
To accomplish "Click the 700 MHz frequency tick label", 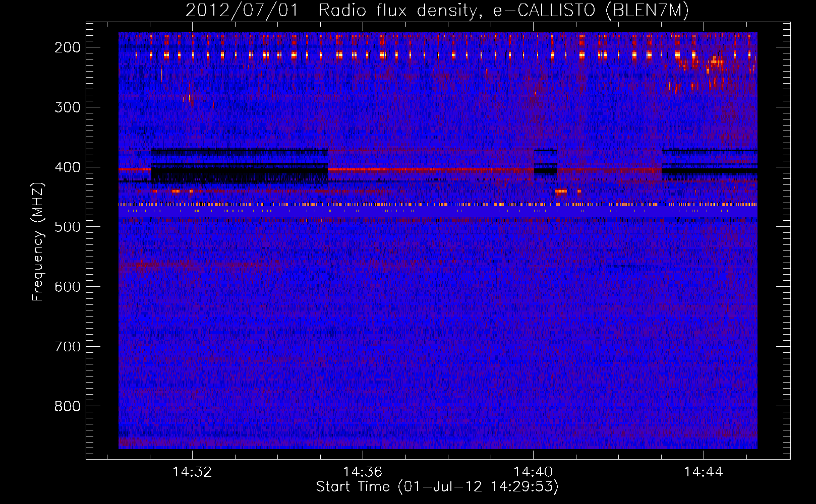I will [68, 347].
